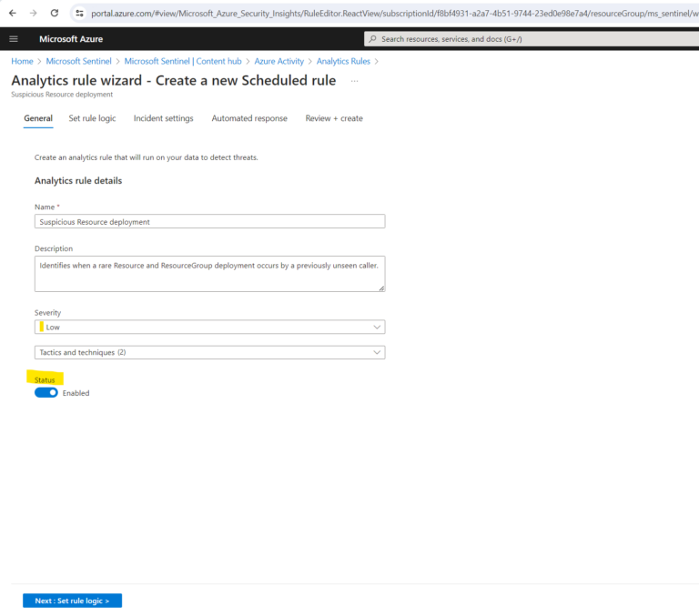This screenshot has width=699, height=616.
Task: Click the Microsoft Azure logo text
Action: coord(71,39)
